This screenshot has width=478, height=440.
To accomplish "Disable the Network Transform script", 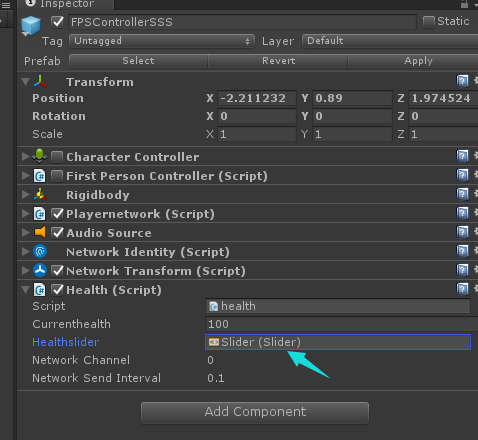I will (x=58, y=271).
